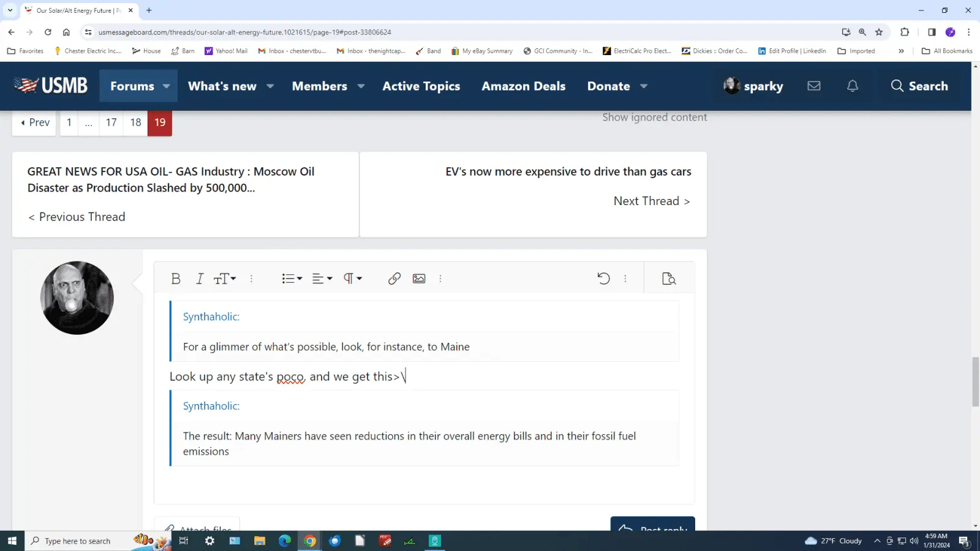Click the Windows taskbar search box
This screenshot has height=551, width=980.
pyautogui.click(x=78, y=541)
